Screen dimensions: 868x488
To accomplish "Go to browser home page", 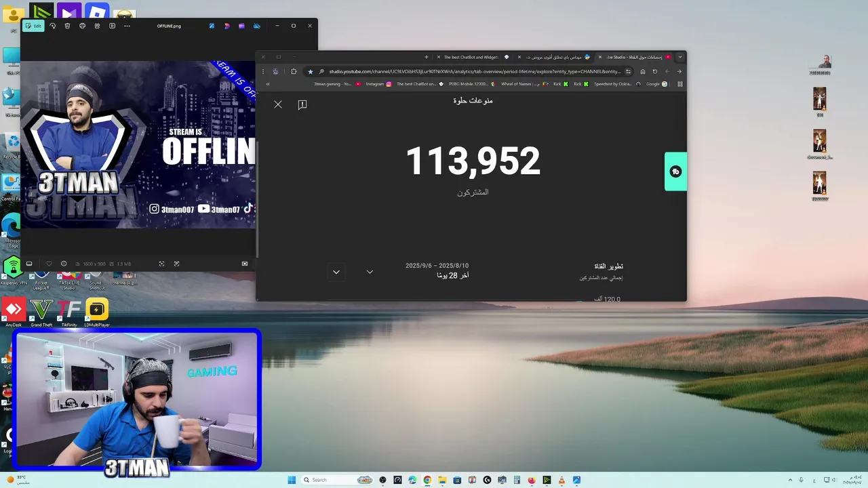I will (642, 71).
